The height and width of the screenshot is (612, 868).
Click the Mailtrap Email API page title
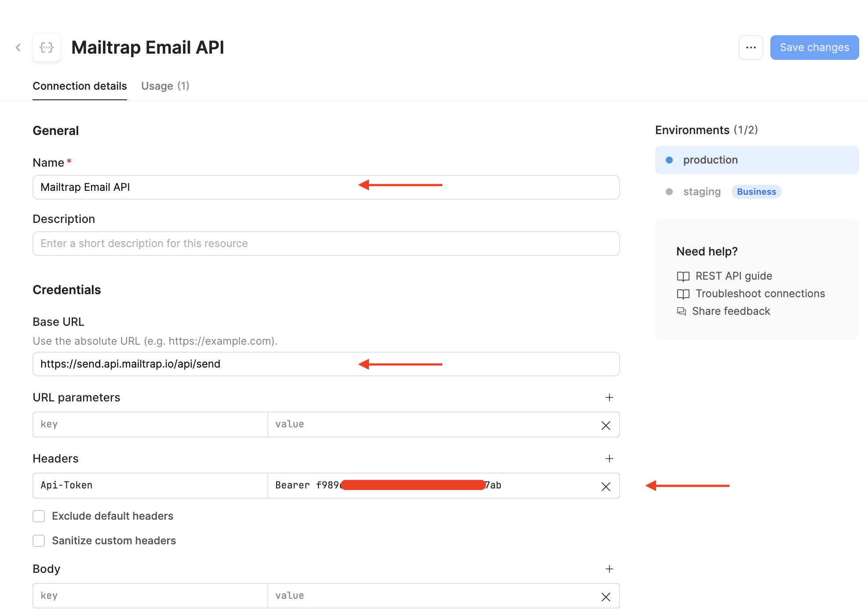[x=148, y=47]
